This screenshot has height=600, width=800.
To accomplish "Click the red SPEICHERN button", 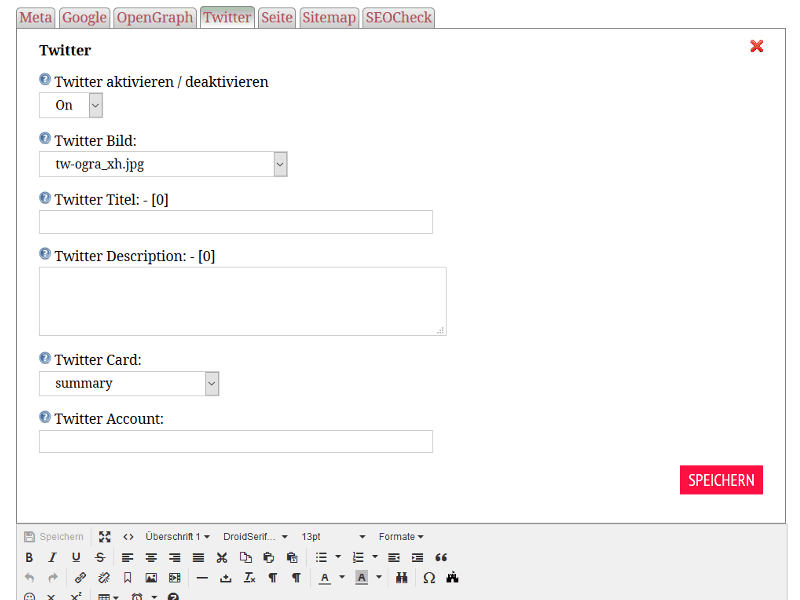I will point(721,480).
